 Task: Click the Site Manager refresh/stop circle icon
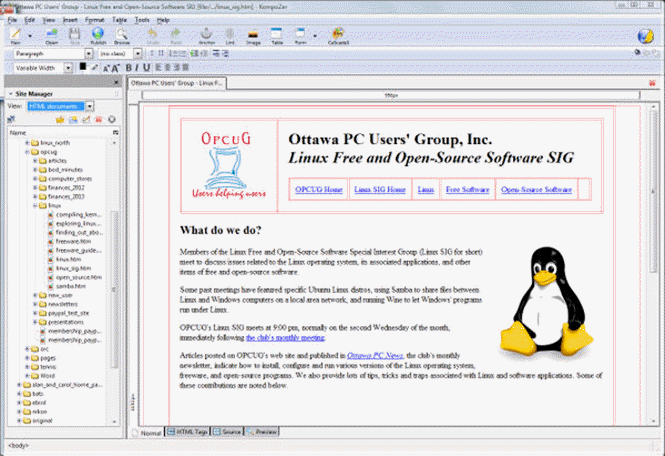[x=112, y=119]
